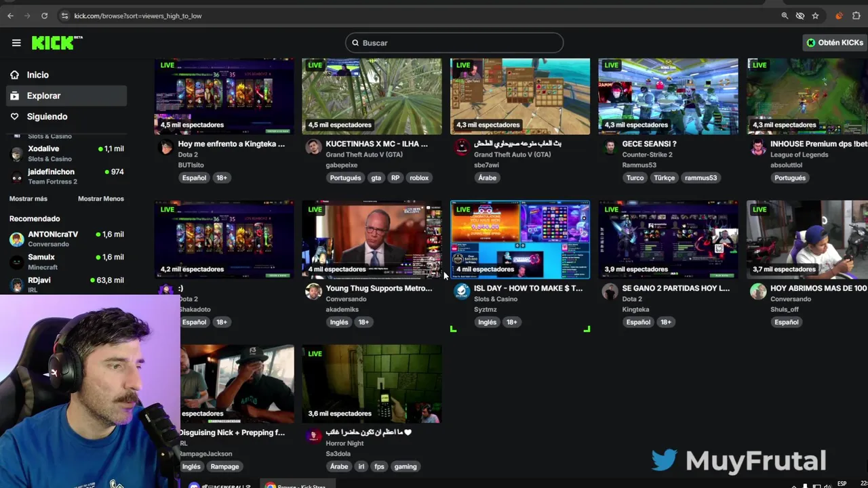Click the akademiks channel avatar
868x488 pixels.
[x=313, y=291]
